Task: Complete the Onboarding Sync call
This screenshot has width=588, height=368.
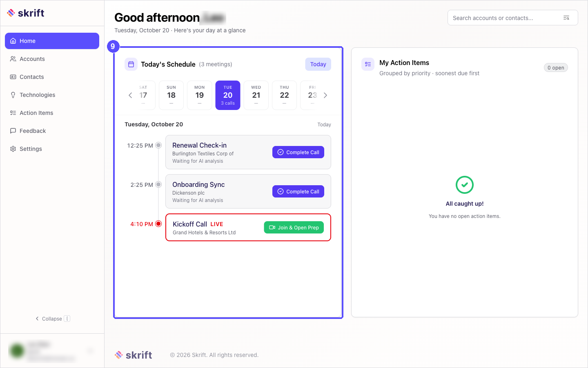Action: pyautogui.click(x=298, y=191)
